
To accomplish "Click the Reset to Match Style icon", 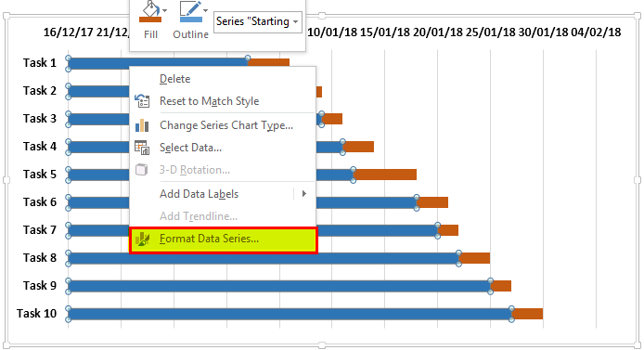I will click(142, 101).
